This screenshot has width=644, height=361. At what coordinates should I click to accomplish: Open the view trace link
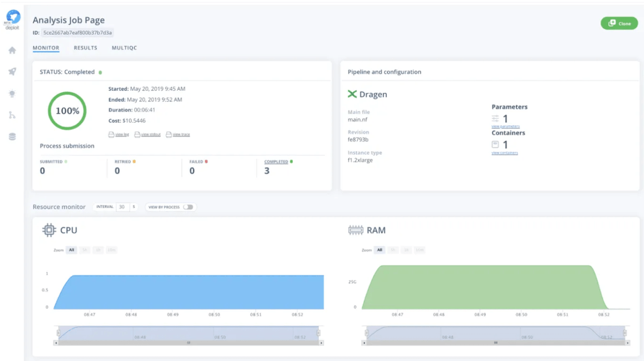(181, 135)
